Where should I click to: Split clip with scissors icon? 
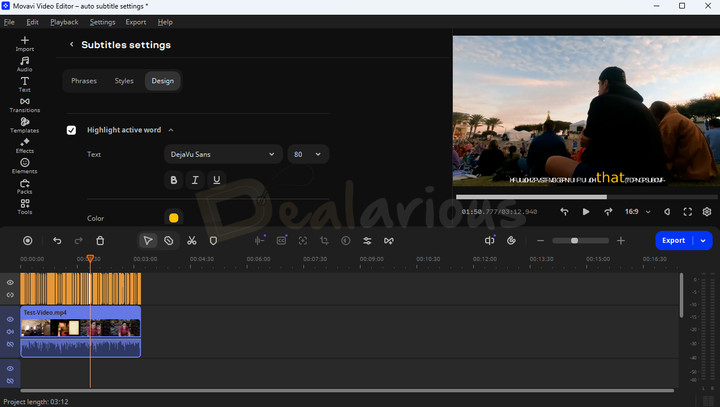click(191, 241)
